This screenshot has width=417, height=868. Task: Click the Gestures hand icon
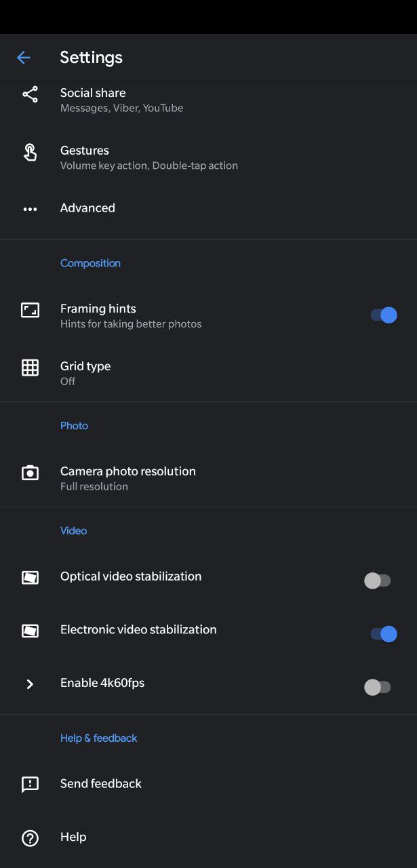30,152
